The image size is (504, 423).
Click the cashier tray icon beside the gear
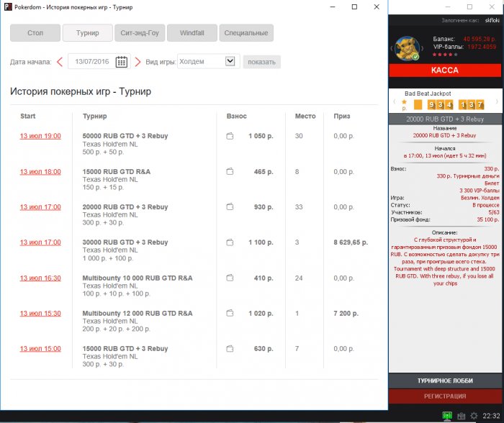(x=462, y=417)
